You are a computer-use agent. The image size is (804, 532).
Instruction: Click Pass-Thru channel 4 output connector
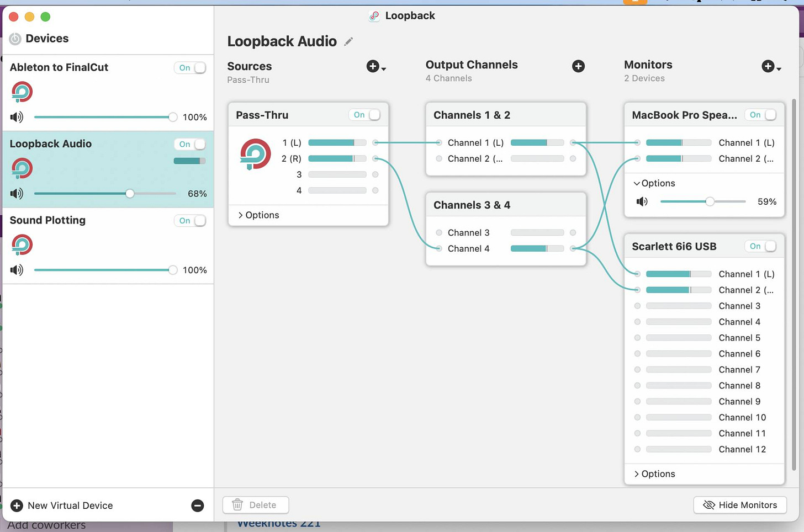[x=375, y=190]
